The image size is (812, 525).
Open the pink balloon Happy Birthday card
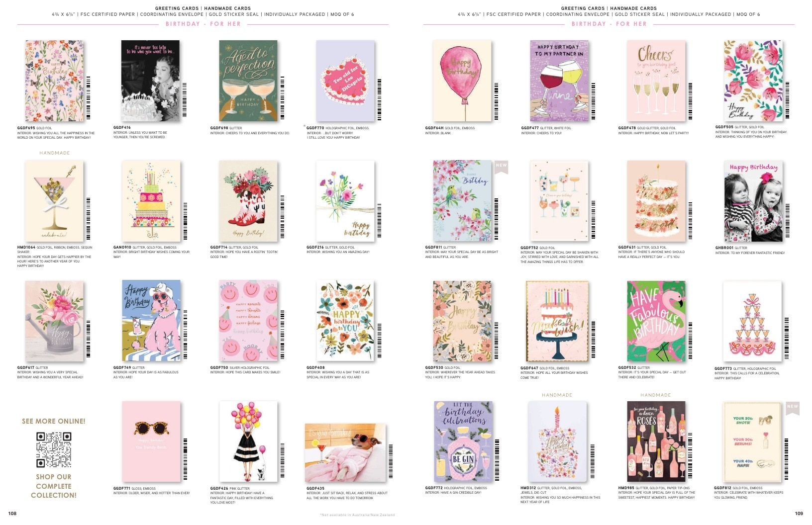point(462,81)
